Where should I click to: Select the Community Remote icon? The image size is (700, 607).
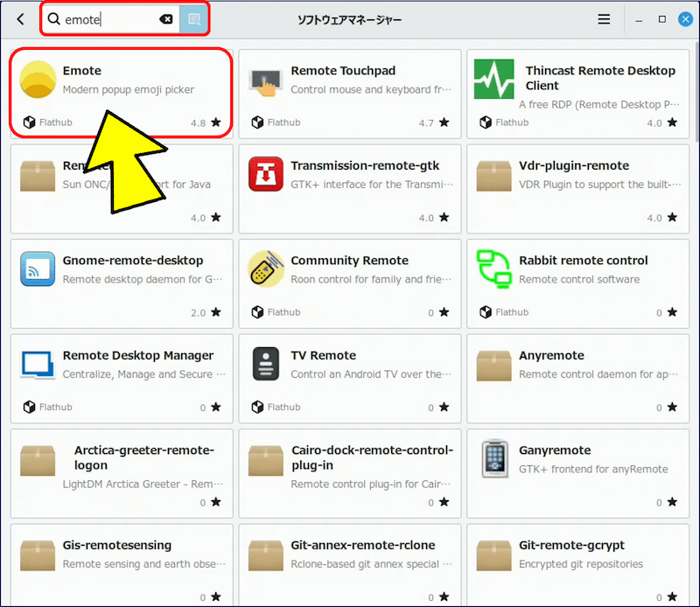pos(265,269)
